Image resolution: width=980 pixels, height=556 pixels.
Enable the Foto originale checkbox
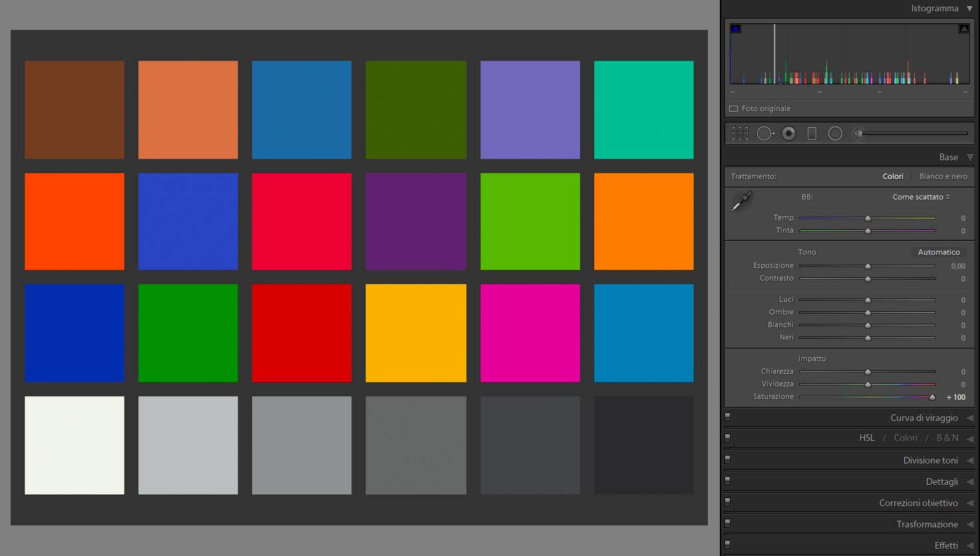tap(734, 108)
